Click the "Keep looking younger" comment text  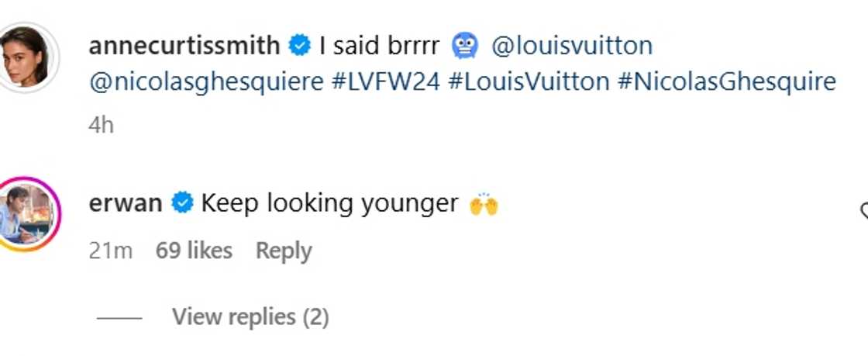point(329,203)
